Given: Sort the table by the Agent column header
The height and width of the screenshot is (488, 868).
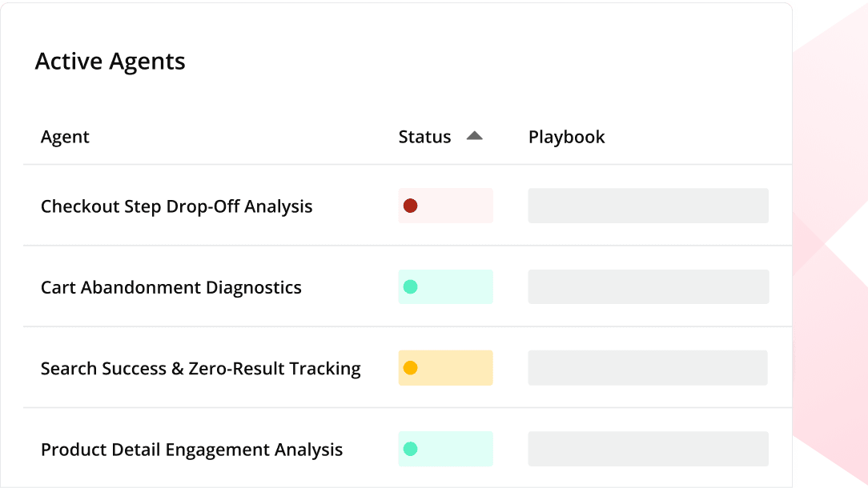Looking at the screenshot, I should [x=65, y=137].
